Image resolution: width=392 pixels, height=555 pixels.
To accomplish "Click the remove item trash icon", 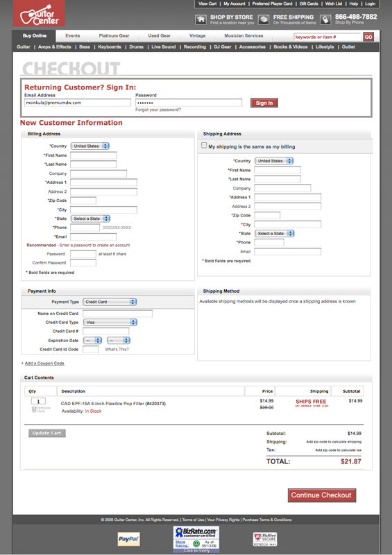I will (35, 409).
